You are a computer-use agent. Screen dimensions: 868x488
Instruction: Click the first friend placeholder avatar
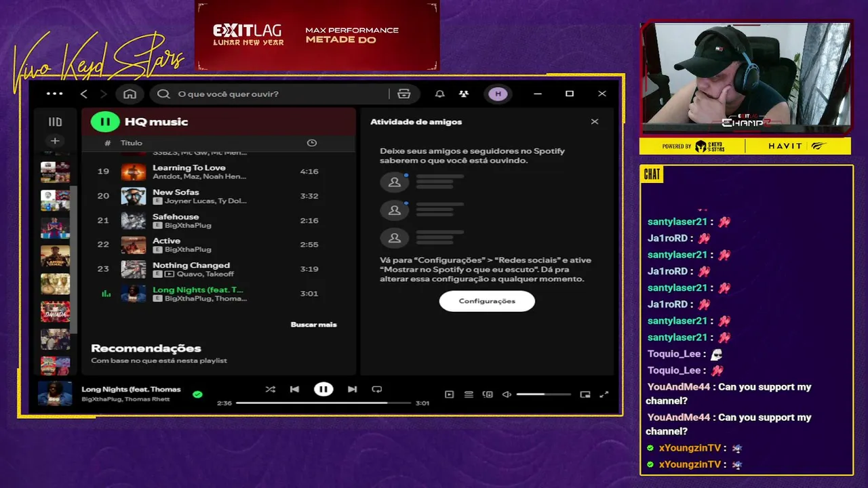pyautogui.click(x=394, y=182)
